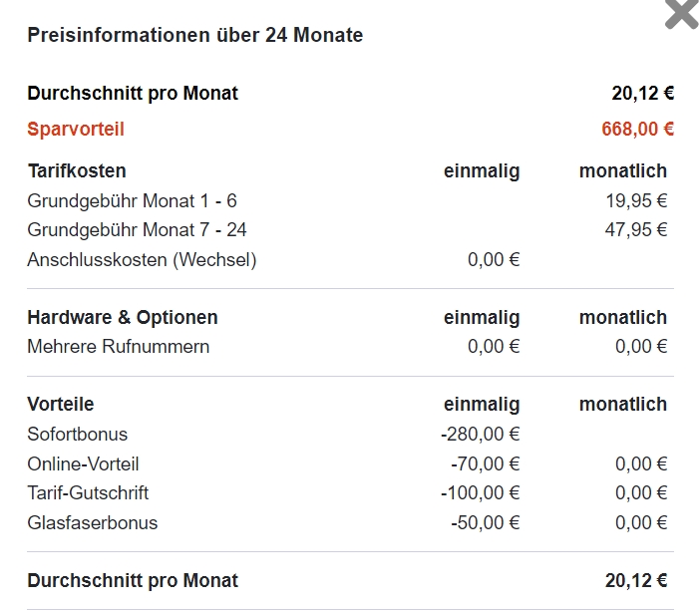Click the Online-Vorteil label

coord(83,463)
